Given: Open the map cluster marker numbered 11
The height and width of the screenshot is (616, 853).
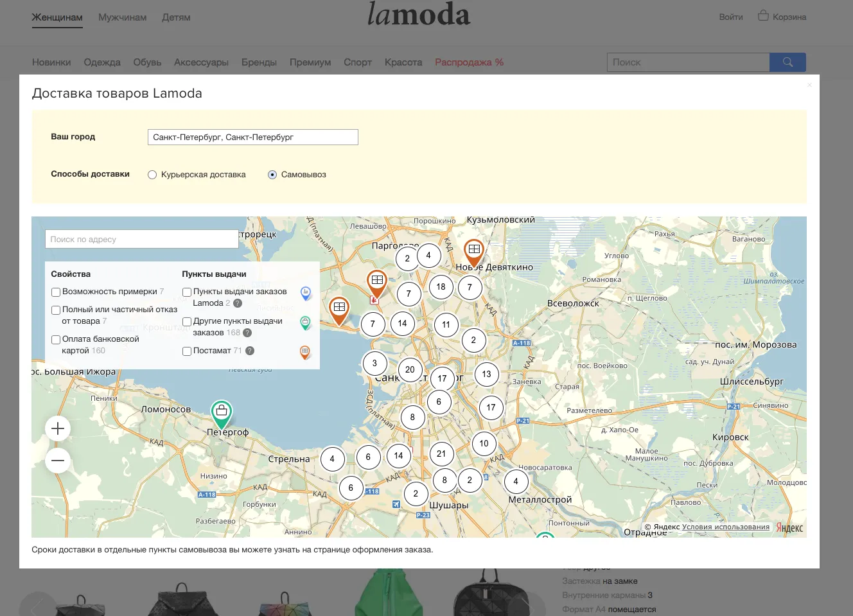Looking at the screenshot, I should point(446,324).
